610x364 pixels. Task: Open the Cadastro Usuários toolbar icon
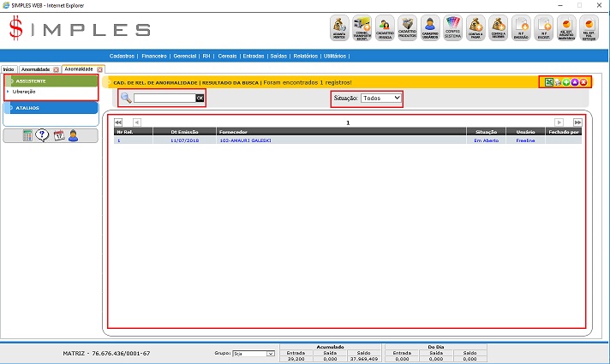coord(430,28)
